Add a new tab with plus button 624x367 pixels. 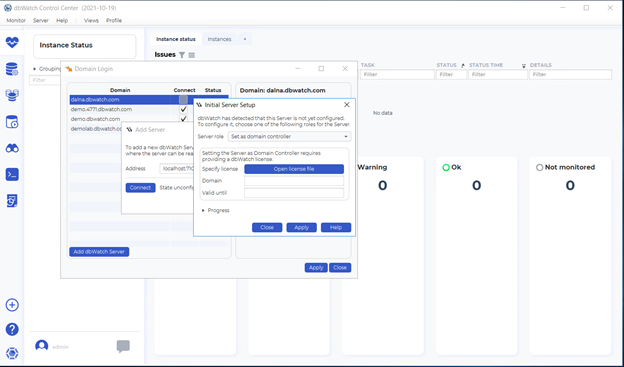(245, 39)
